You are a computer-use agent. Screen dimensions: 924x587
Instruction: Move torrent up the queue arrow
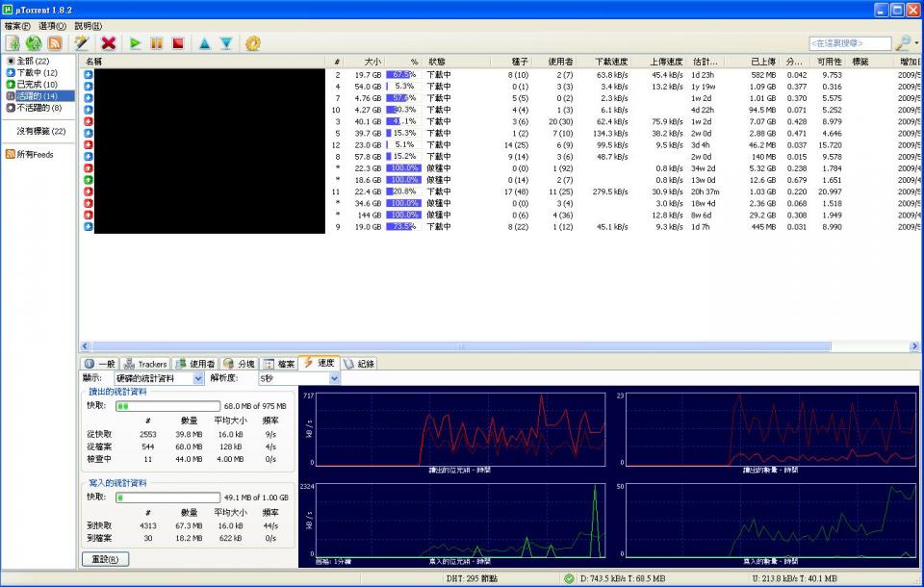(x=204, y=43)
